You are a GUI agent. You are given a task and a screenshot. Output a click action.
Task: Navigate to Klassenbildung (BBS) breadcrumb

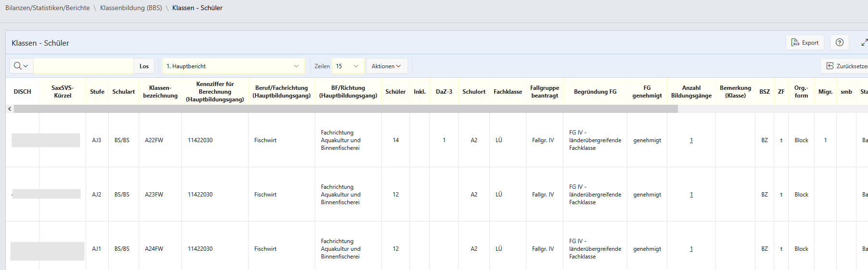pos(131,8)
